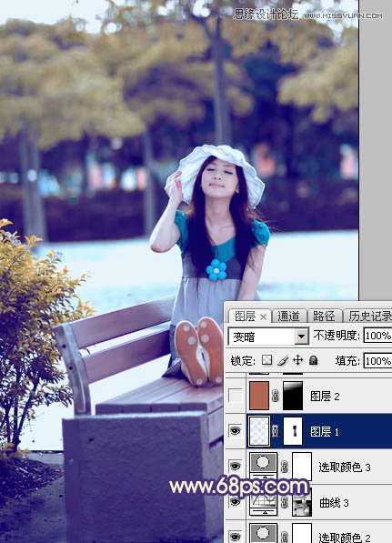The width and height of the screenshot is (392, 543).
Task: Select the 图层 1 white mask thumbnail
Action: 293,431
